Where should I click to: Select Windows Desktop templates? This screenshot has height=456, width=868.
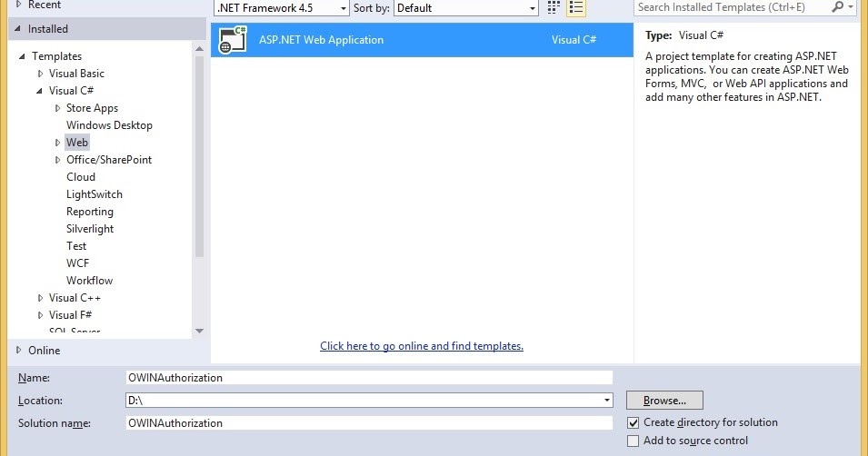109,125
